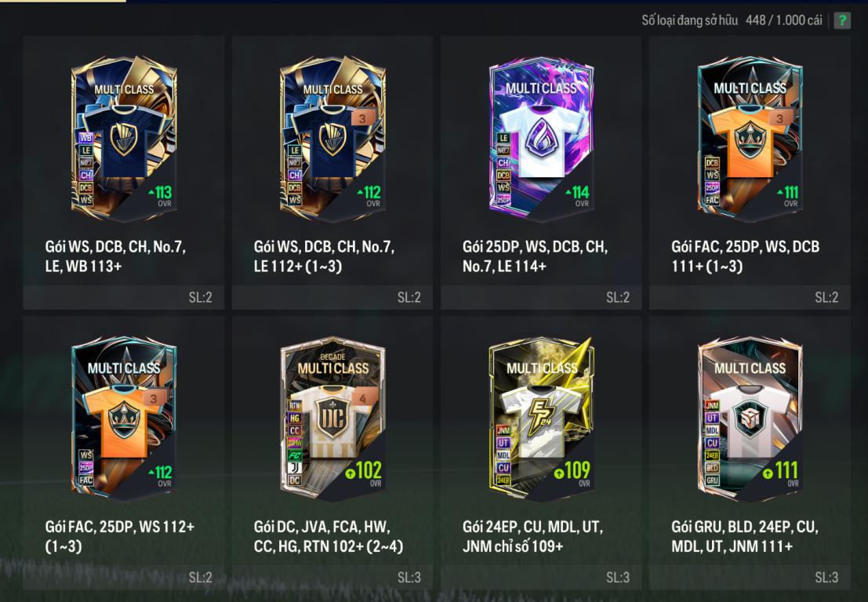This screenshot has height=602, width=868.
Task: Open the EP24 109 OVR pack card
Action: 541,419
